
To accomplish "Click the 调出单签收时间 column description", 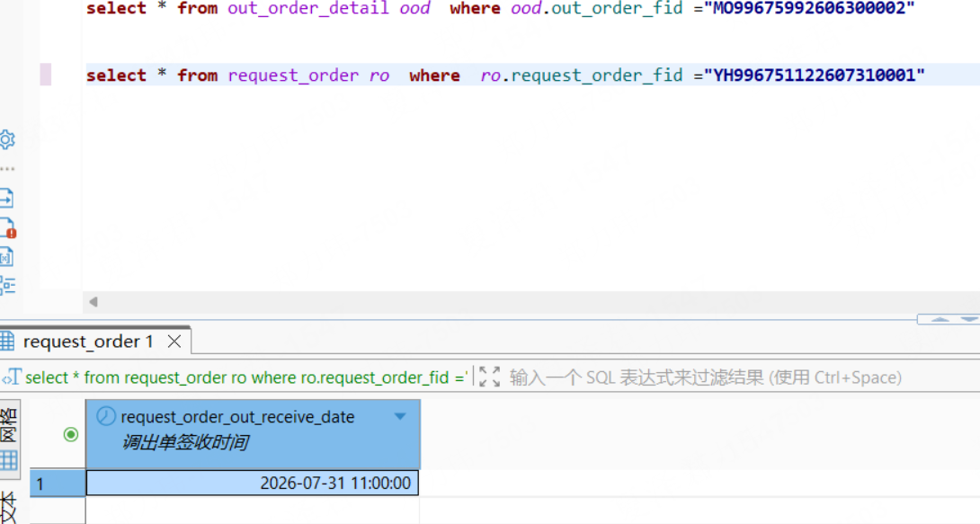I will [185, 442].
